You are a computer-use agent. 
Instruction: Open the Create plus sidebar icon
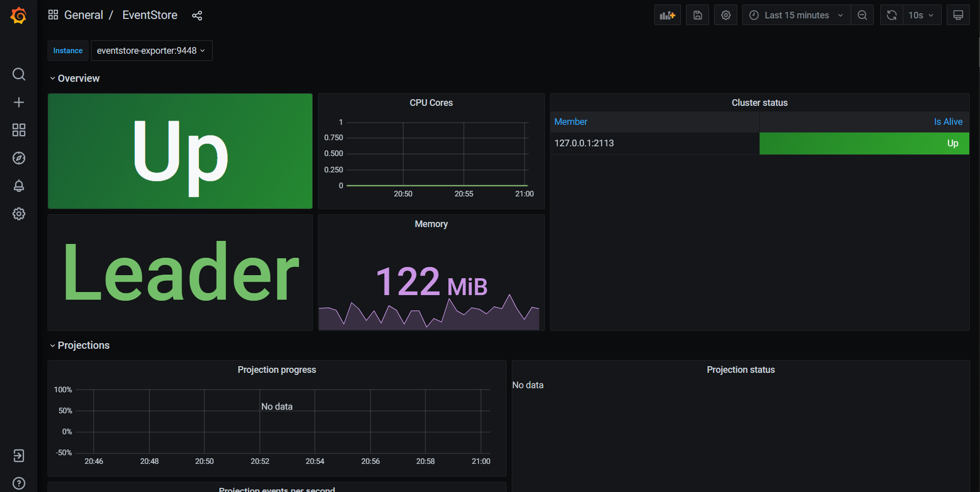(19, 102)
